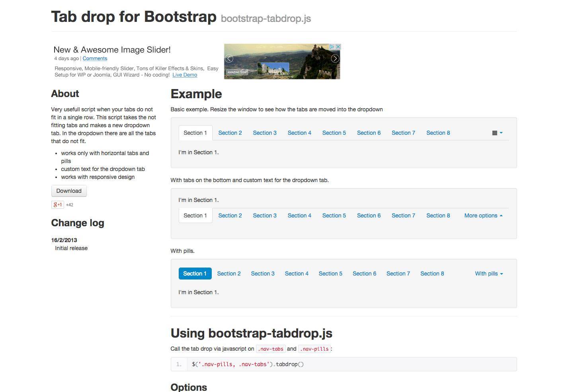The width and height of the screenshot is (568, 392).
Task: Click the Example section heading
Action: pyautogui.click(x=196, y=94)
